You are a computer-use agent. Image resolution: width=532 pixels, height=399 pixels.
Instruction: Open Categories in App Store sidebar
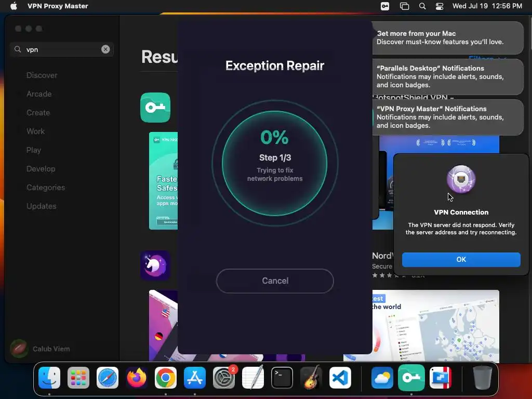pyautogui.click(x=46, y=187)
